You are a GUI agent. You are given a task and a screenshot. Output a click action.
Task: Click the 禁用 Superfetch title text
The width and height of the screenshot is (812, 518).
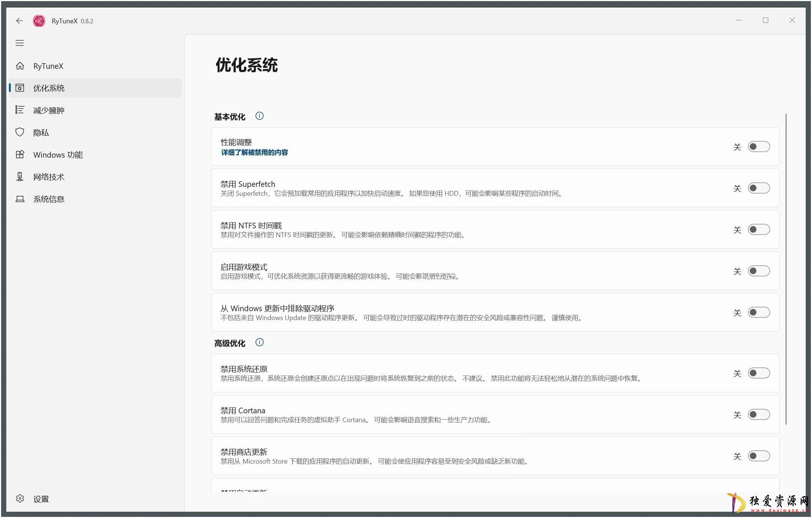pyautogui.click(x=248, y=184)
